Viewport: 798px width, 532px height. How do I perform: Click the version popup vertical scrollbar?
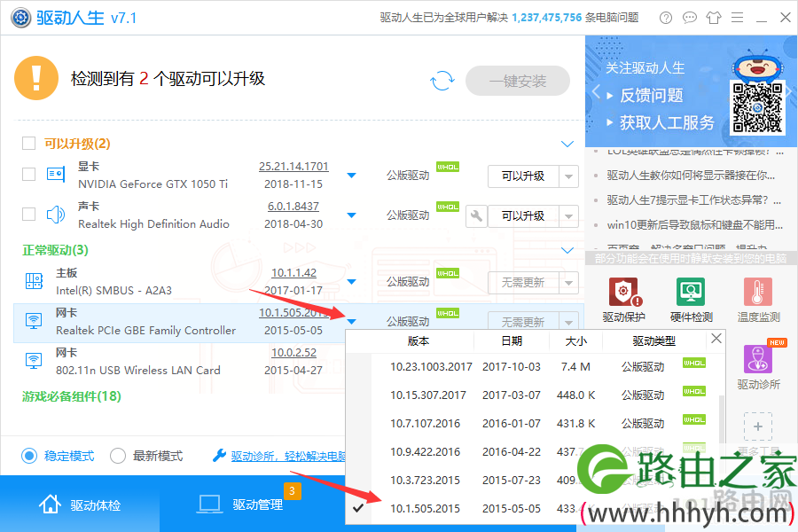coord(721,419)
